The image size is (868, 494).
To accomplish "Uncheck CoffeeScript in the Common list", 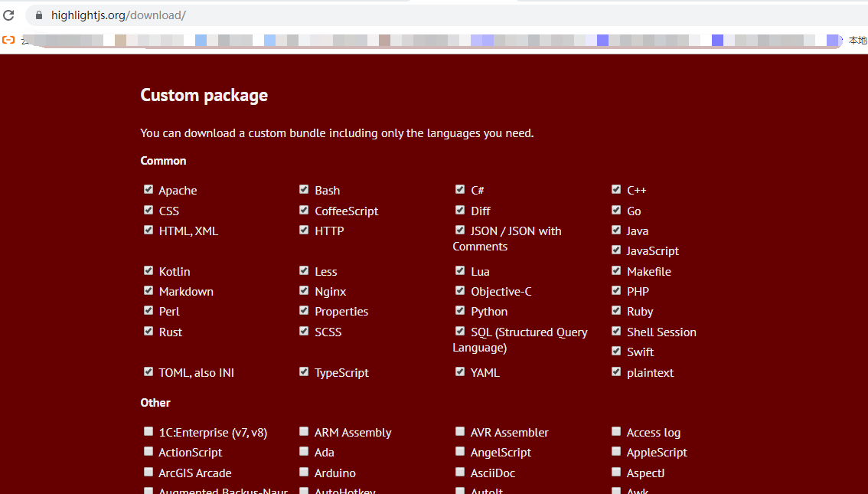I will click(x=304, y=210).
